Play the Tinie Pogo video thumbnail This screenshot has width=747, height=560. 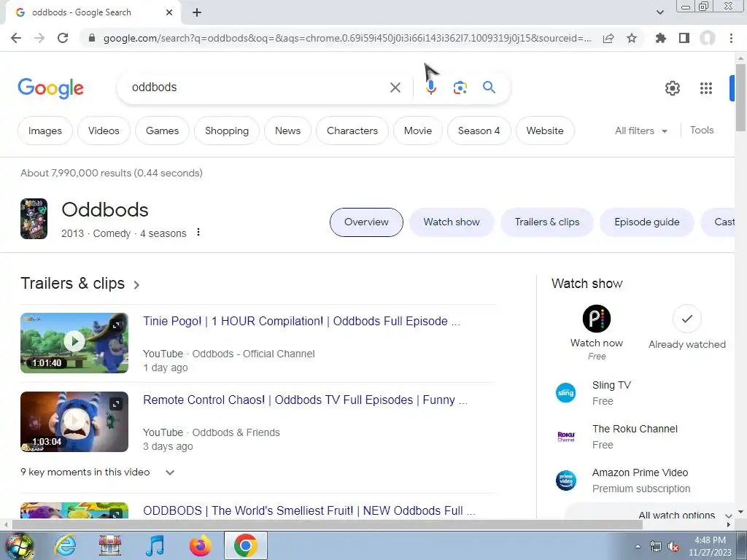[x=74, y=343]
